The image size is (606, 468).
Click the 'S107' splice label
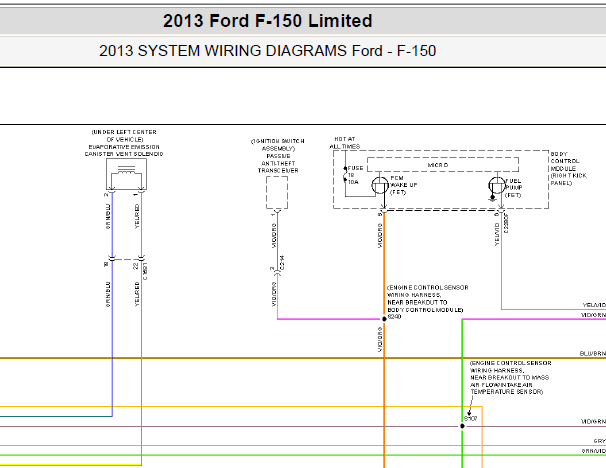(x=470, y=419)
